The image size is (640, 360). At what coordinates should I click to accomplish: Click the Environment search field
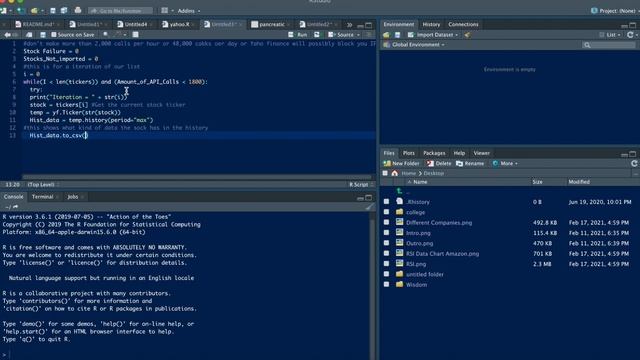tap(609, 44)
